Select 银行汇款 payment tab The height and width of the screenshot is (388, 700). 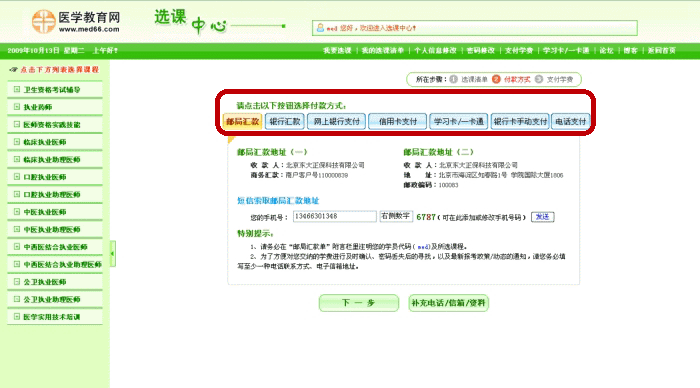click(285, 121)
